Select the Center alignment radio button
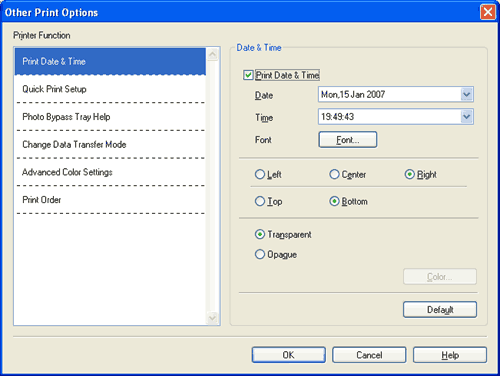Viewport: 500px width, 376px height. click(x=334, y=174)
